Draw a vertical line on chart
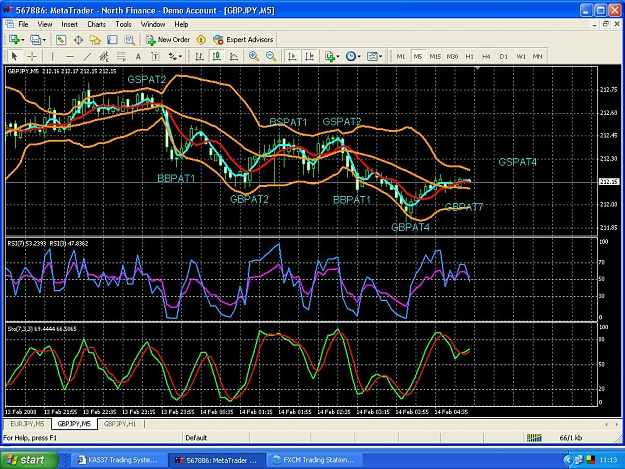Viewport: 625px width, 469px height. (52, 57)
